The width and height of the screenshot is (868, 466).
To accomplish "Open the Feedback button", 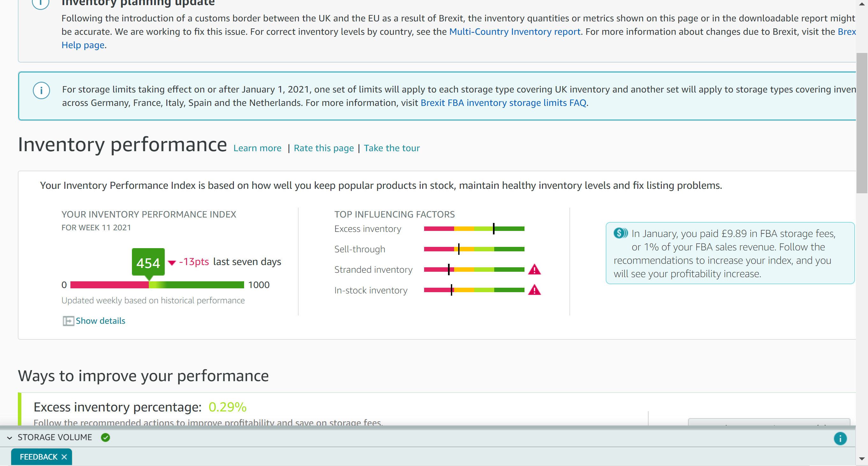I will click(39, 456).
